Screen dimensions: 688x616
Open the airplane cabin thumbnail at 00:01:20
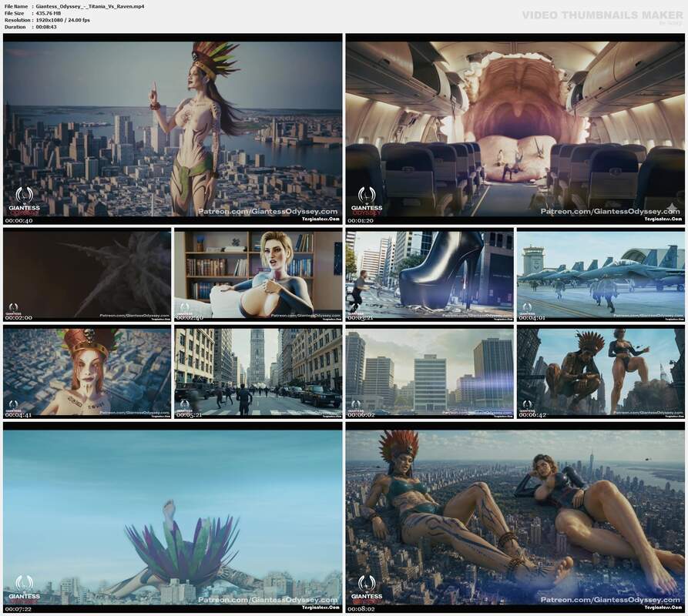coord(515,129)
